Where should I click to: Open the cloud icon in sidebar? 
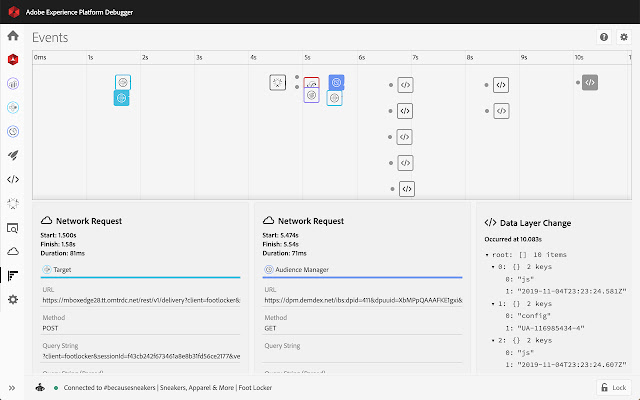[x=13, y=251]
